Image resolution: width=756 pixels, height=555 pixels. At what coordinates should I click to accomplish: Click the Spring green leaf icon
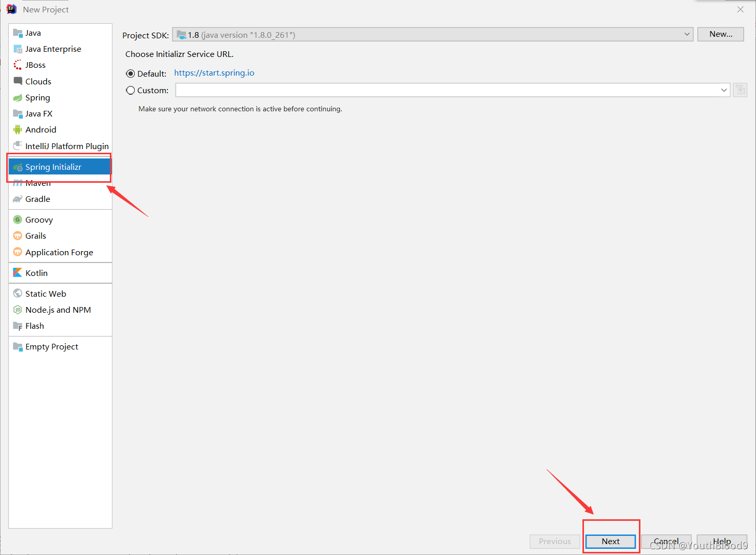pos(18,98)
